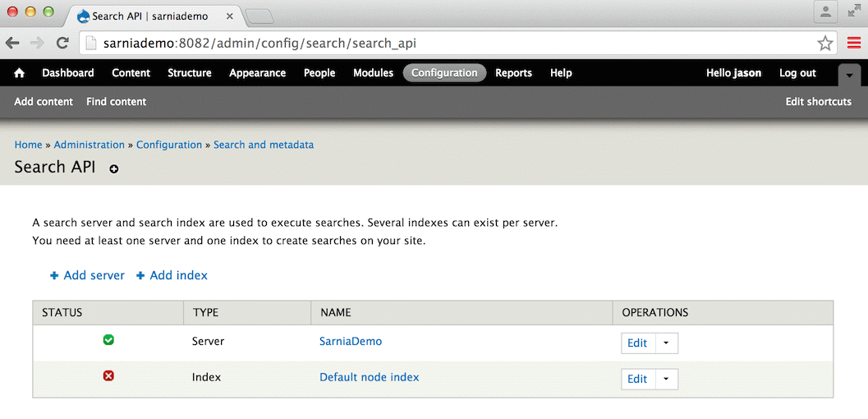Open a new browser tab
Viewport: 868px width, 419px height.
[x=259, y=16]
